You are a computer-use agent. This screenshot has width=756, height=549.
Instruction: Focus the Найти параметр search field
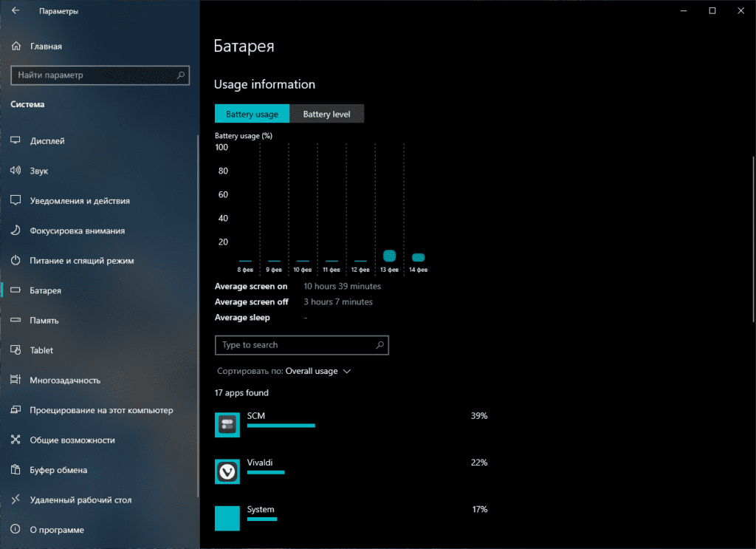100,75
